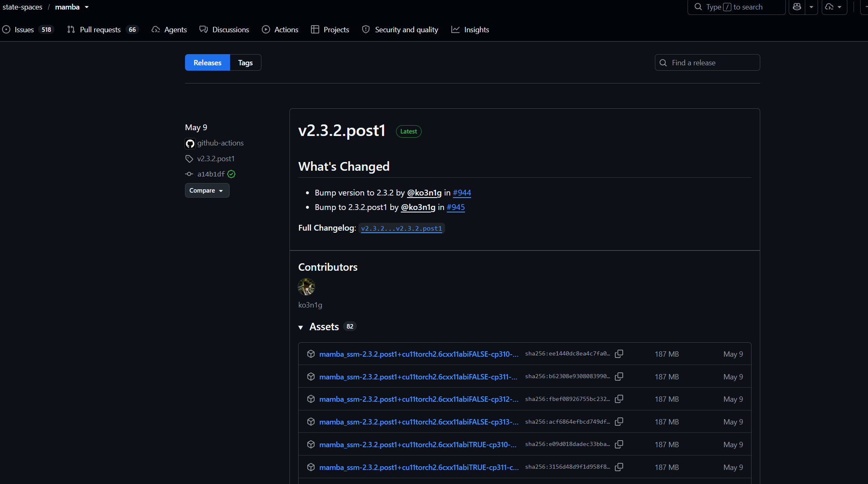Open commit a14b1df
This screenshot has height=484, width=868.
[211, 174]
